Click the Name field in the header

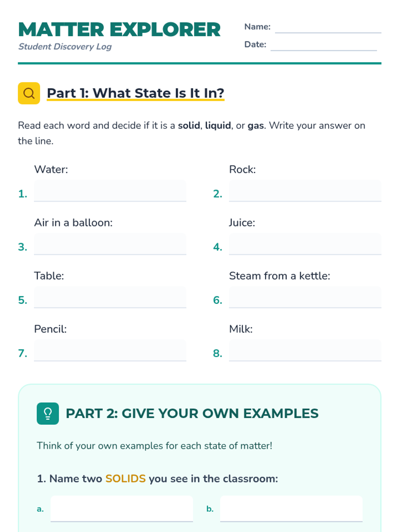[x=328, y=27]
